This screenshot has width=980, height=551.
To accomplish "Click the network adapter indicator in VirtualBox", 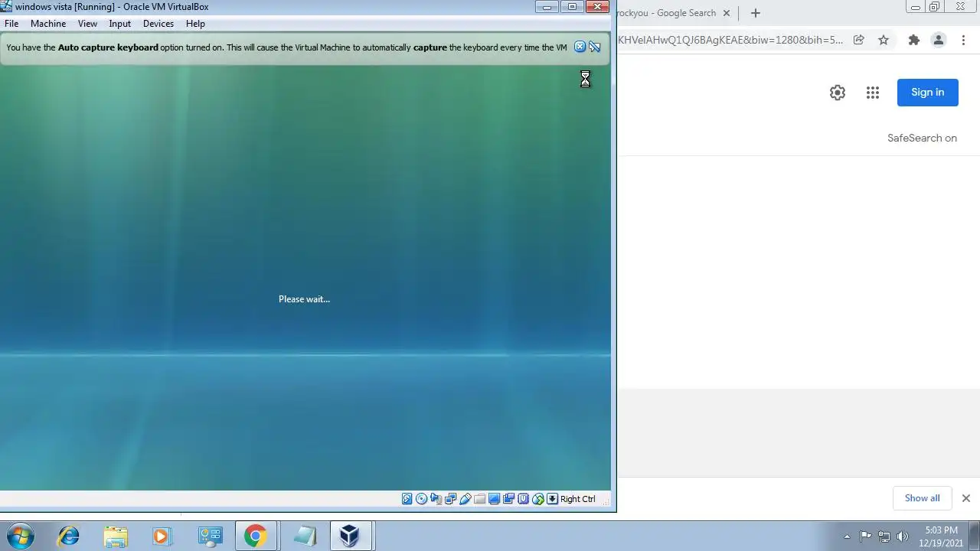I will click(x=451, y=499).
